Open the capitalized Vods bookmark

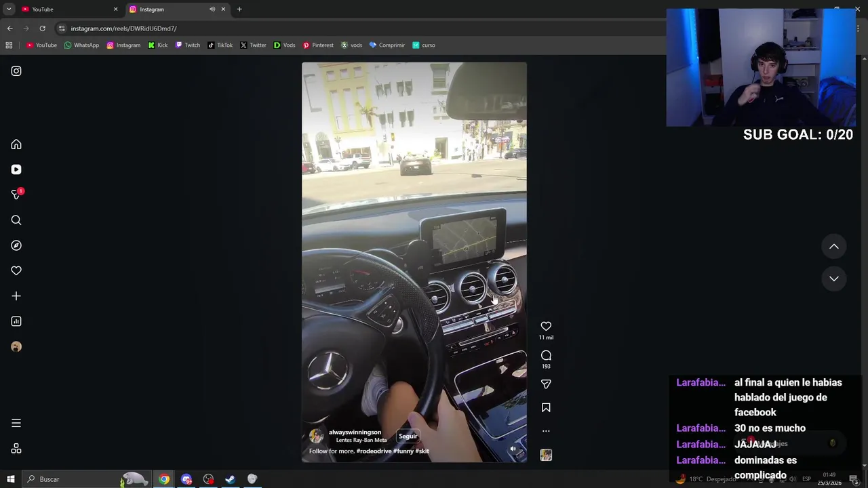(284, 45)
